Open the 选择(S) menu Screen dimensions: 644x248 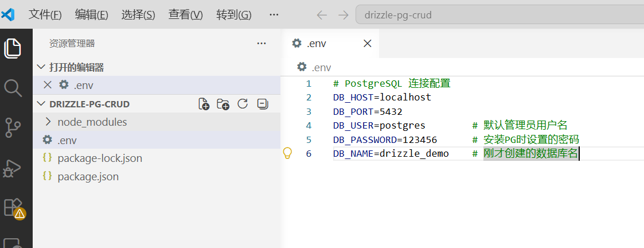138,15
